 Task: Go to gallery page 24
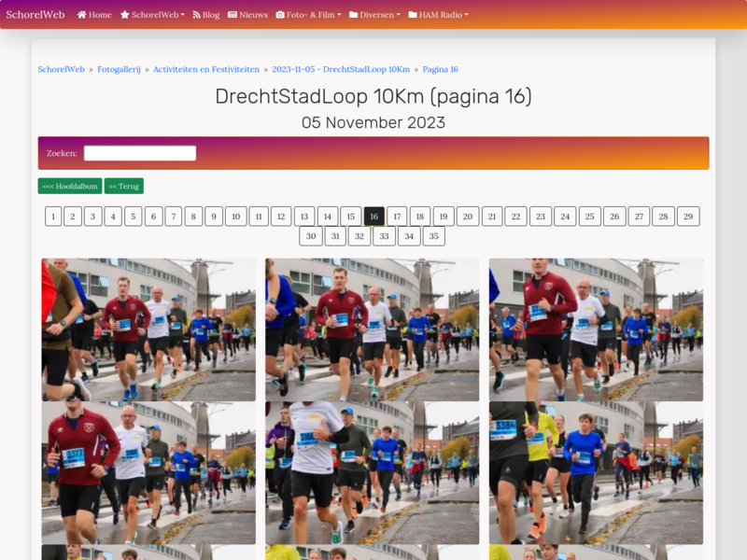click(565, 217)
